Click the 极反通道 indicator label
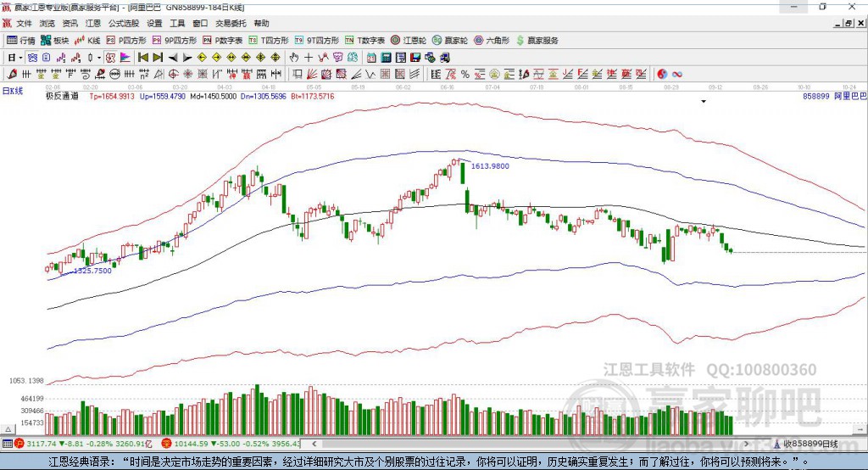868x470 pixels. (x=62, y=96)
